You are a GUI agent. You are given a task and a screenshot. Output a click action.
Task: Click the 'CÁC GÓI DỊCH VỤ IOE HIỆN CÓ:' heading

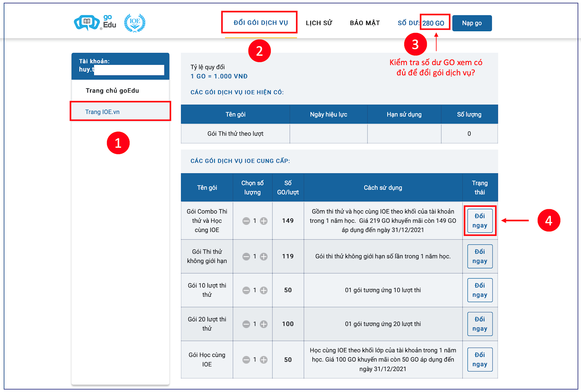click(x=237, y=92)
